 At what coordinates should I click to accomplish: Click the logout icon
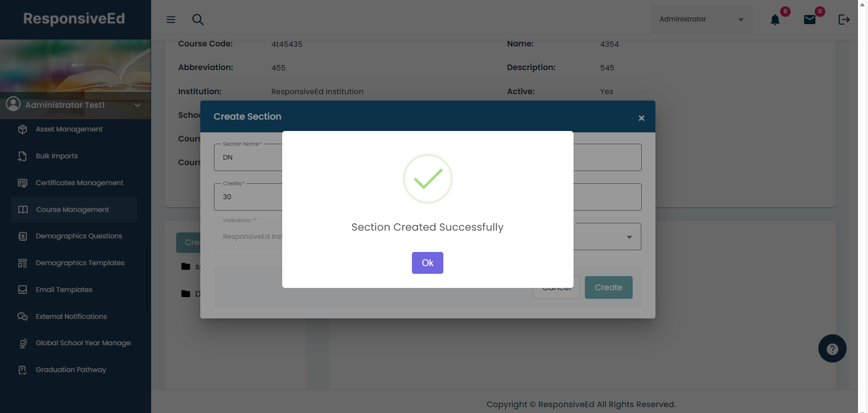tap(844, 20)
